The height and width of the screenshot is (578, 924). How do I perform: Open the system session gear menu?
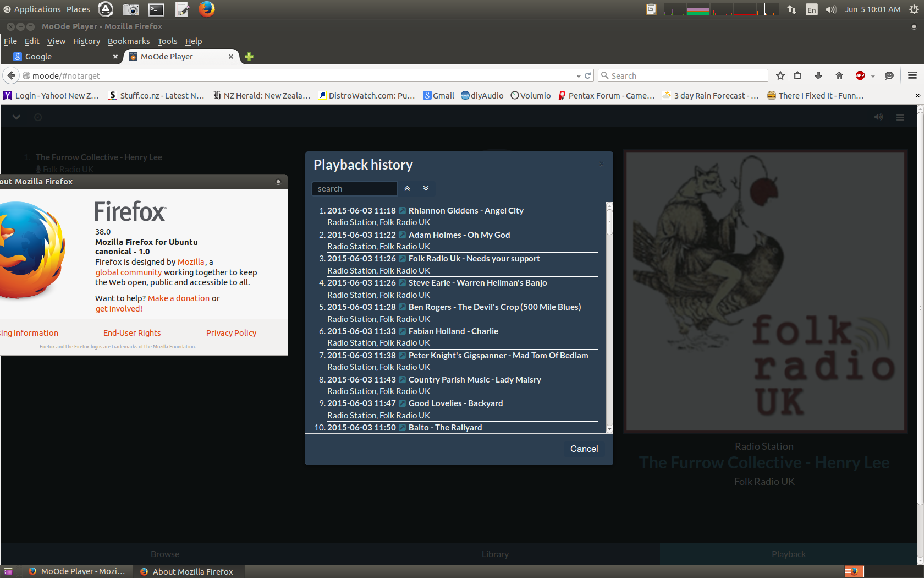pyautogui.click(x=914, y=9)
